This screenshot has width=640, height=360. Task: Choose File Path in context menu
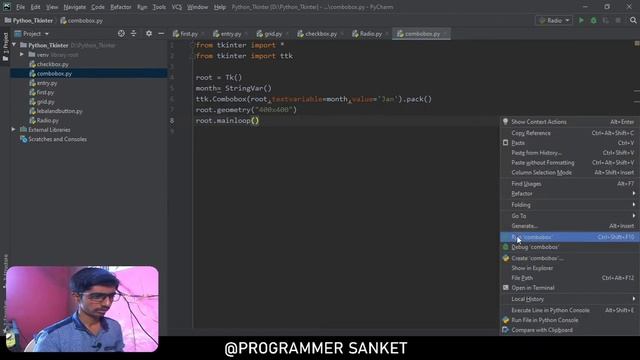(570, 278)
